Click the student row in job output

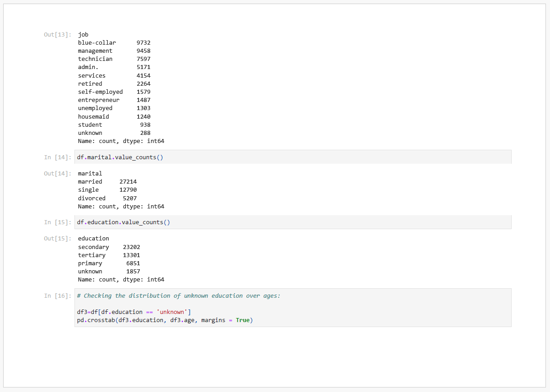click(x=114, y=125)
